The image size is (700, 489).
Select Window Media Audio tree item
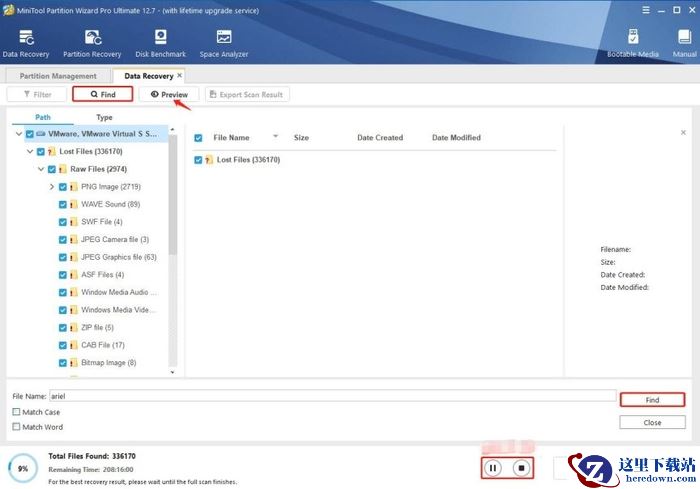coord(119,292)
